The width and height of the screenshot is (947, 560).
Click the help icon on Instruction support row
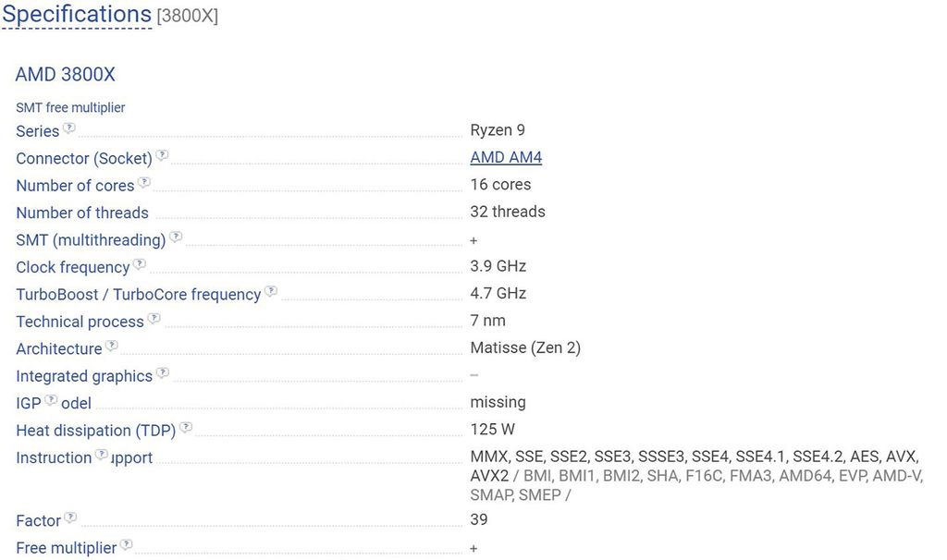point(102,455)
